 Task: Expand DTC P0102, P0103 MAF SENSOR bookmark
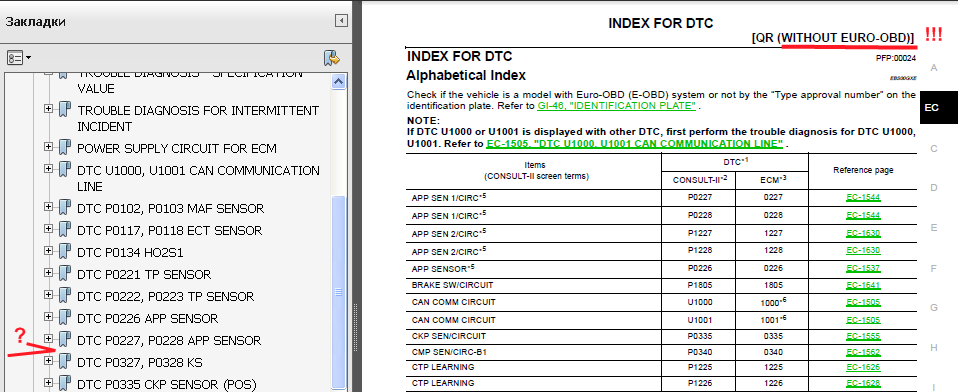click(48, 207)
